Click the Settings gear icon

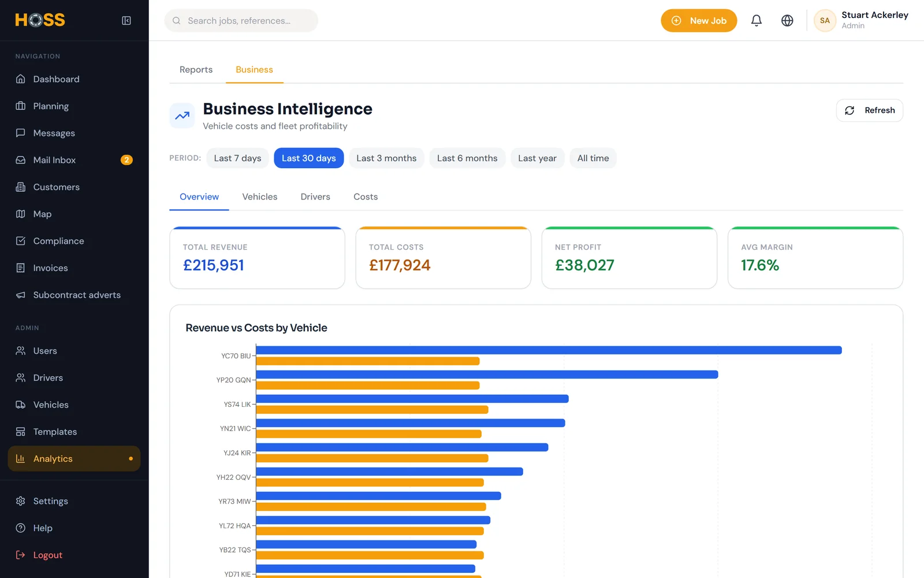21,501
